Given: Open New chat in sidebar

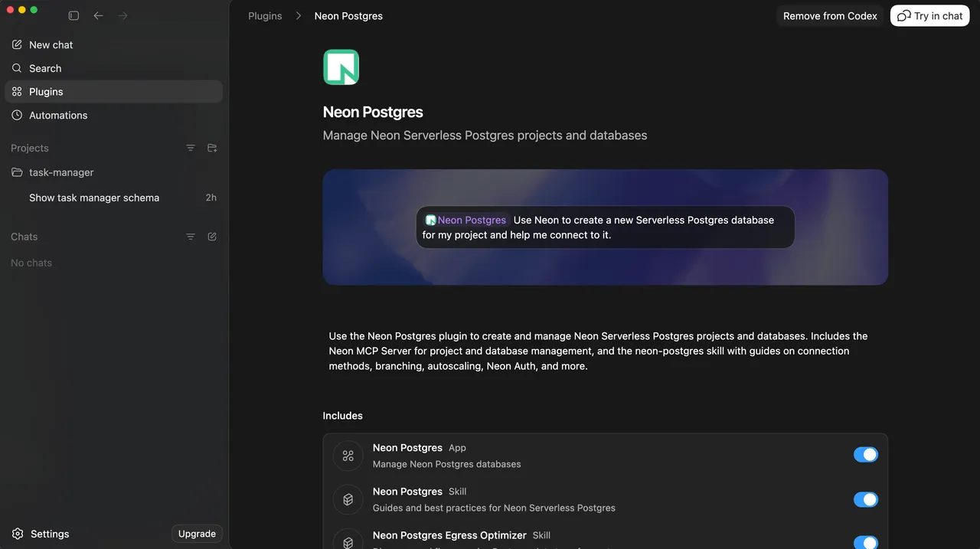Looking at the screenshot, I should coord(113,44).
